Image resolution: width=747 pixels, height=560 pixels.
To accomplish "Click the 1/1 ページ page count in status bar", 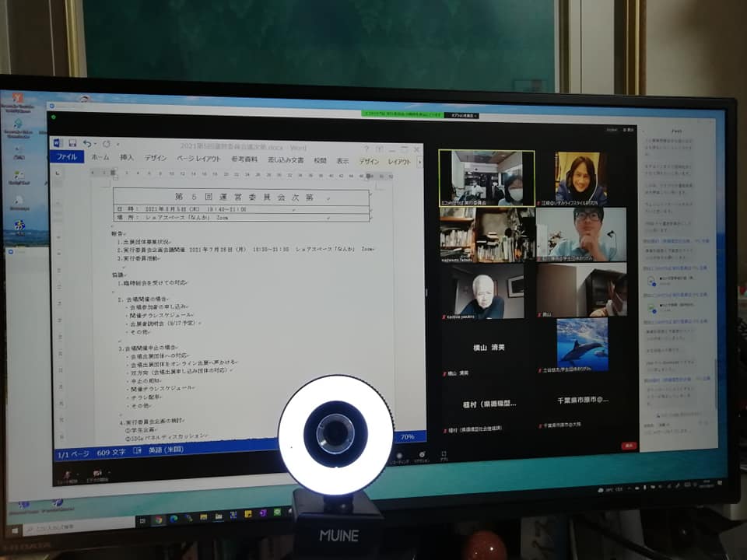I will click(x=73, y=454).
